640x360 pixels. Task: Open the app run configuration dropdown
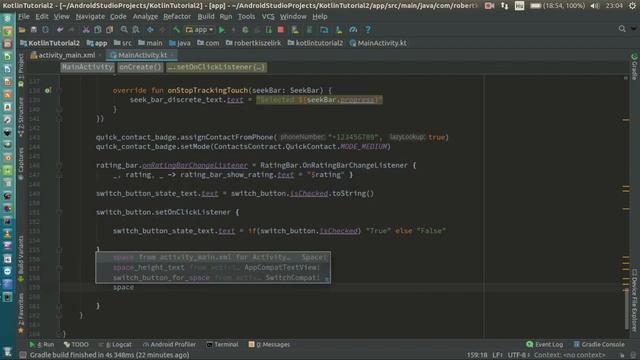[x=199, y=30]
